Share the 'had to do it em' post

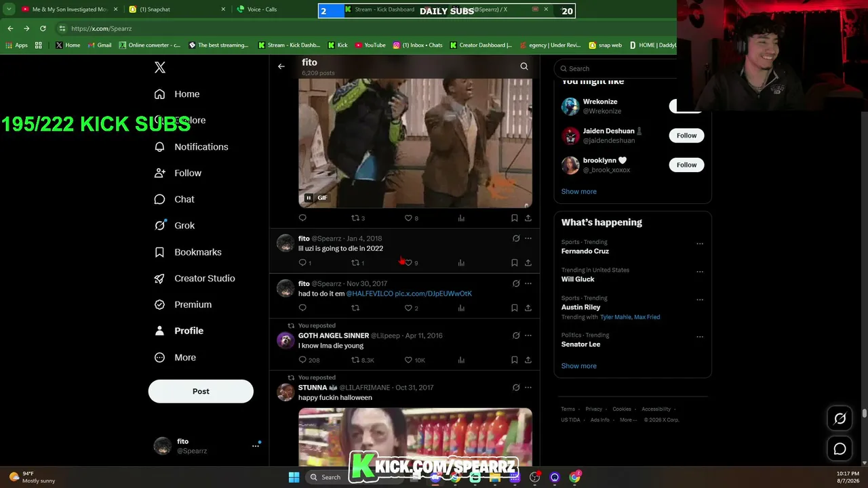(x=528, y=308)
